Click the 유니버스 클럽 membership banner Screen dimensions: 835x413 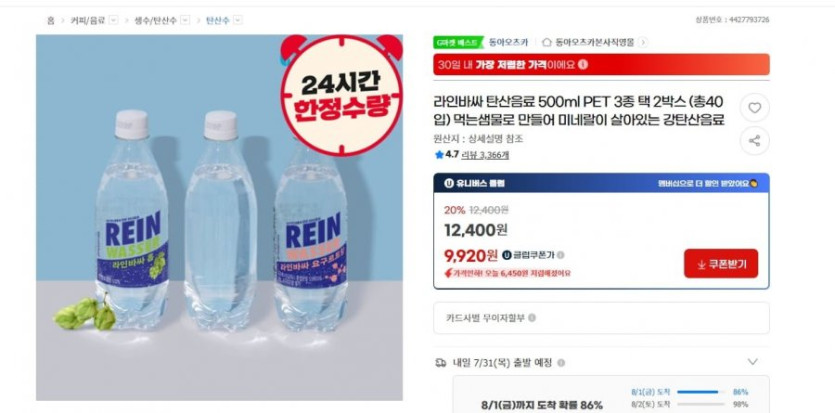601,183
